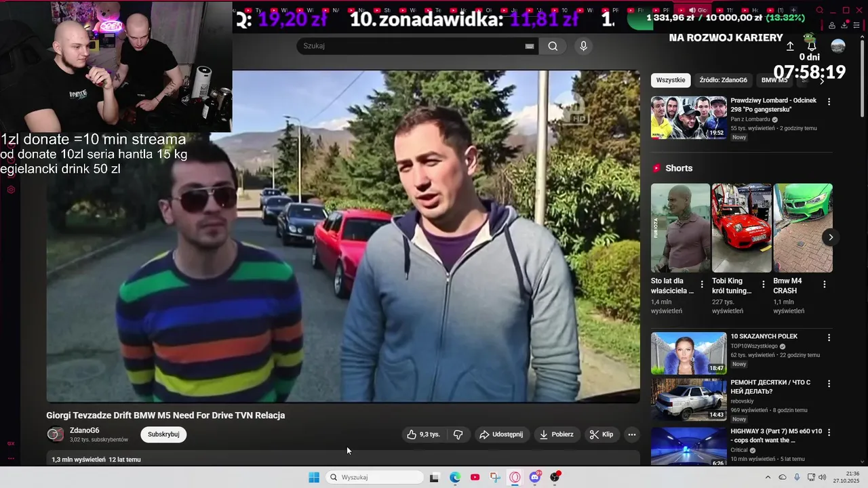The width and height of the screenshot is (868, 488).
Task: Show next Shorts with the round arrow button
Action: tap(831, 237)
